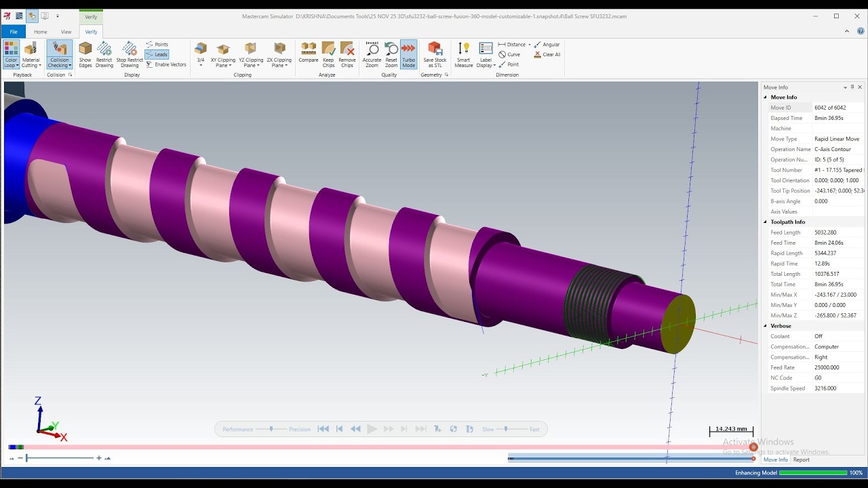Viewport: 868px width, 488px height.
Task: Collapse the Move Info section
Action: click(766, 98)
